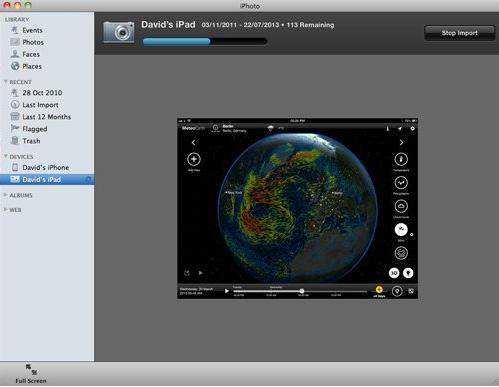Click the iPhoto window title
The image size is (499, 387).
click(x=250, y=6)
